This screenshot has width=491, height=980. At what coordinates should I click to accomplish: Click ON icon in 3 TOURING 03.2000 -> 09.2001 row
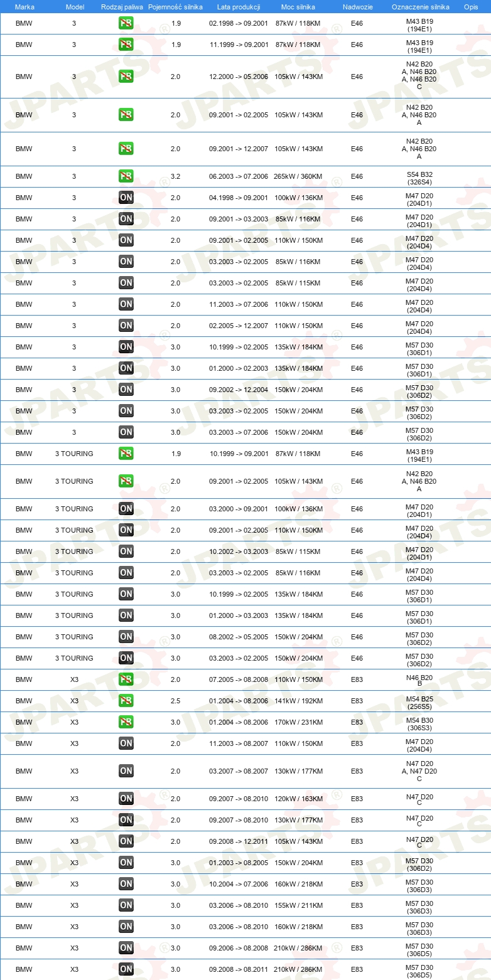(126, 509)
